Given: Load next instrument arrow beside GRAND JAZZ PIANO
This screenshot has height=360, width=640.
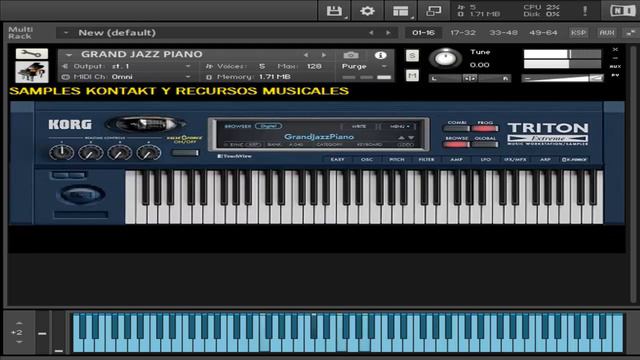Looking at the screenshot, I should point(324,55).
